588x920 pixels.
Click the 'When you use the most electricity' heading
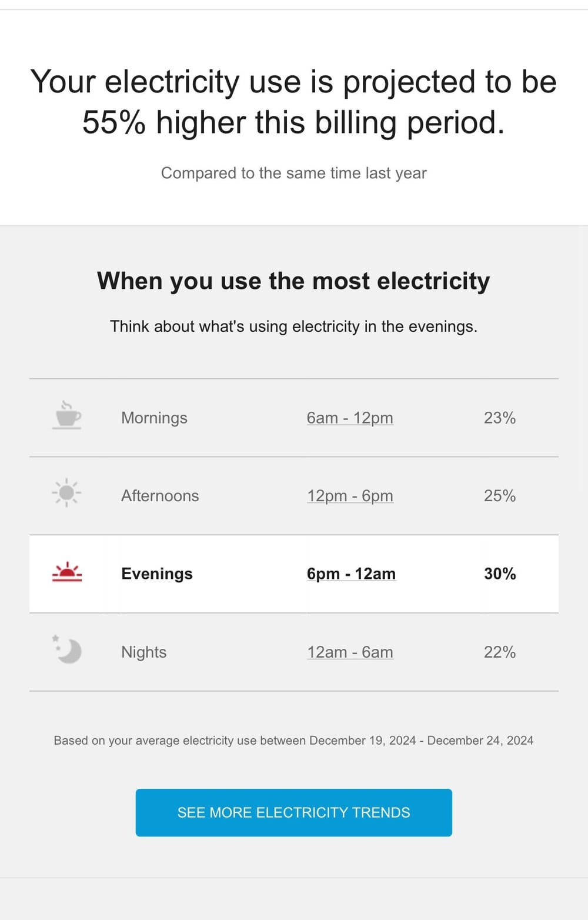[293, 281]
